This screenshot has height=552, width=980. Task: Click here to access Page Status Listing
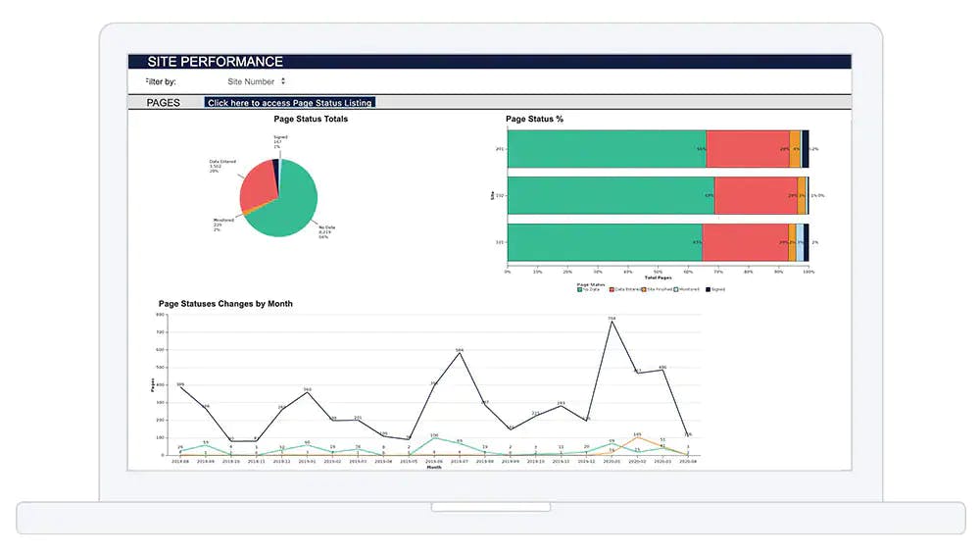[x=289, y=103]
